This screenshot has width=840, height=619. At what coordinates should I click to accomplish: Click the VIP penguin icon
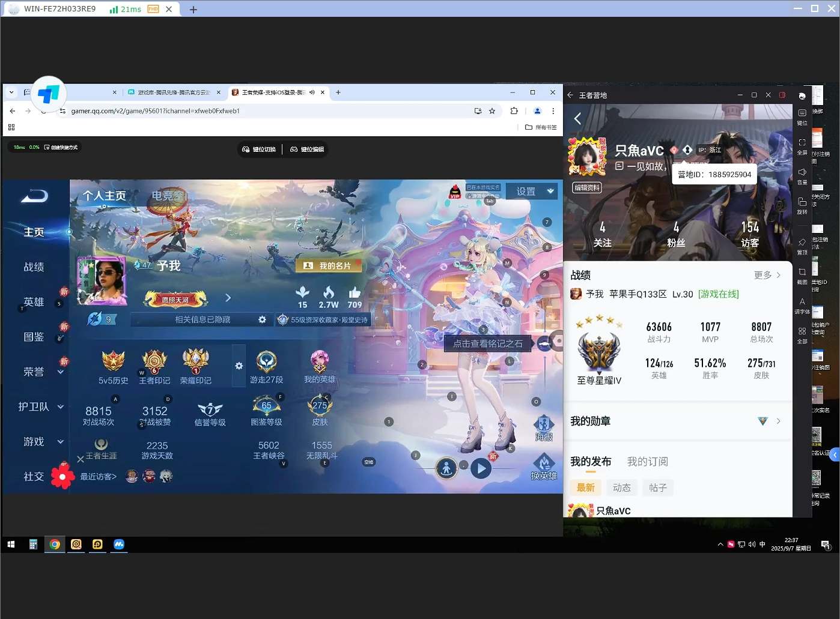pyautogui.click(x=455, y=192)
